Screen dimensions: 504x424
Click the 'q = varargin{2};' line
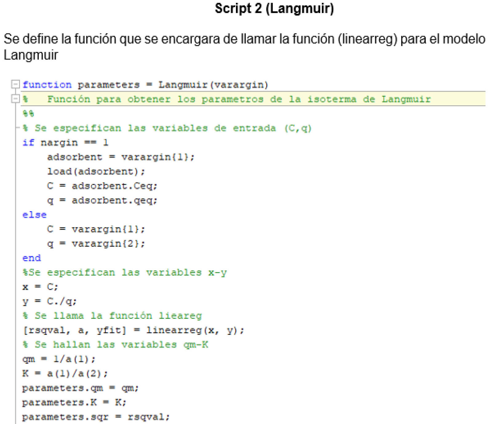[96, 244]
